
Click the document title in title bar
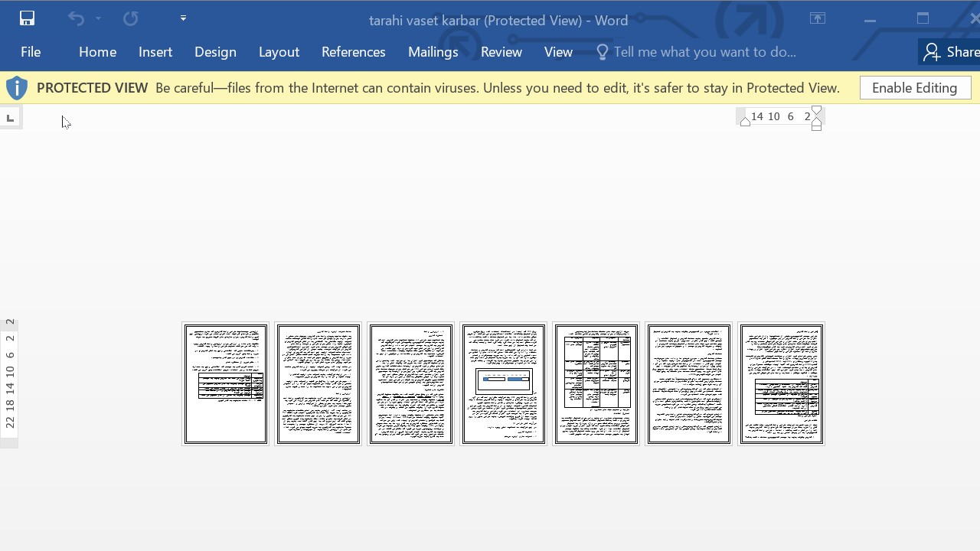(498, 21)
